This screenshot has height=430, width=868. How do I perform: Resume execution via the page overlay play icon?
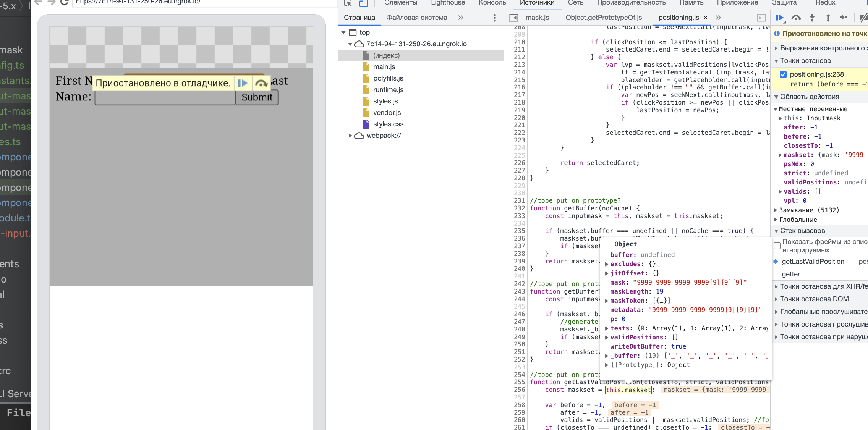[243, 83]
